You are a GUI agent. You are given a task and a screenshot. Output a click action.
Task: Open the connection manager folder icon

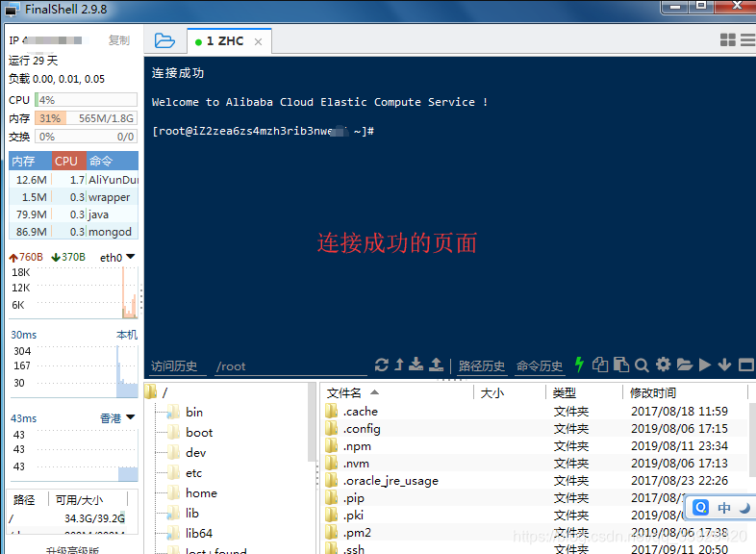(x=164, y=41)
